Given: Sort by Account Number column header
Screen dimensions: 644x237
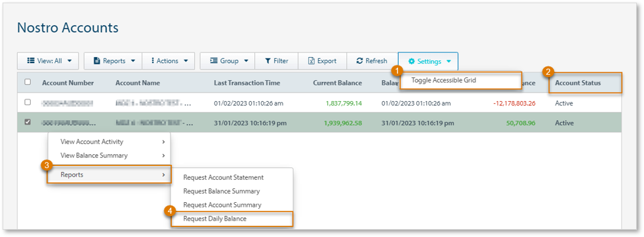Looking at the screenshot, I should [68, 83].
